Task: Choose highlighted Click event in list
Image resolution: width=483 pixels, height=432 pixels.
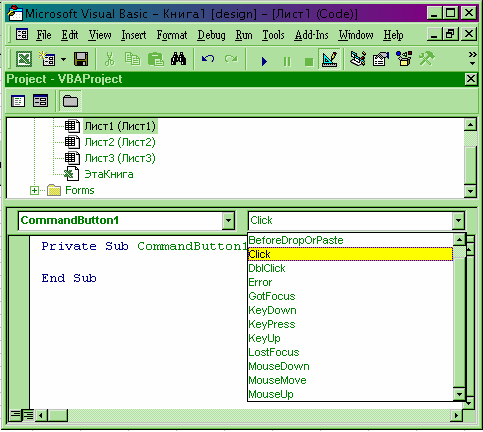Action: coord(351,254)
